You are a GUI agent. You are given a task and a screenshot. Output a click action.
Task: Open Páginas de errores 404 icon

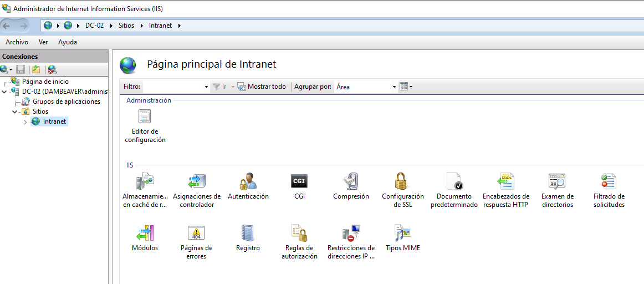point(196,232)
